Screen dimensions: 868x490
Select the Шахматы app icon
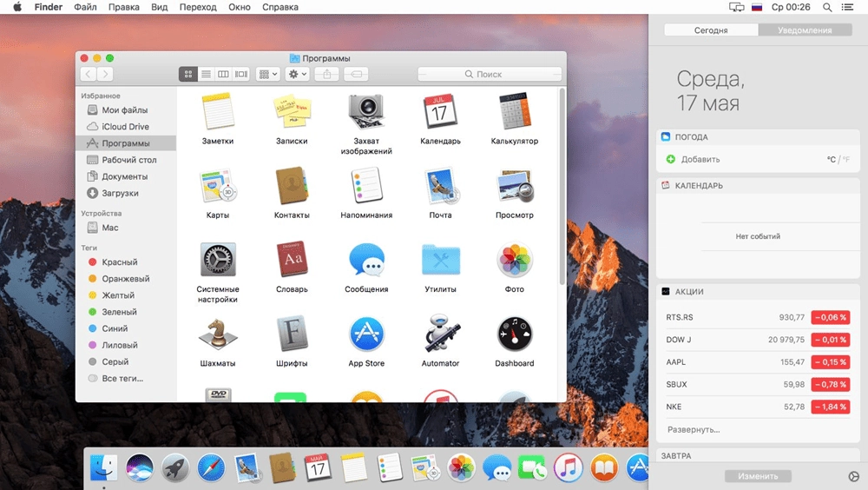point(218,334)
